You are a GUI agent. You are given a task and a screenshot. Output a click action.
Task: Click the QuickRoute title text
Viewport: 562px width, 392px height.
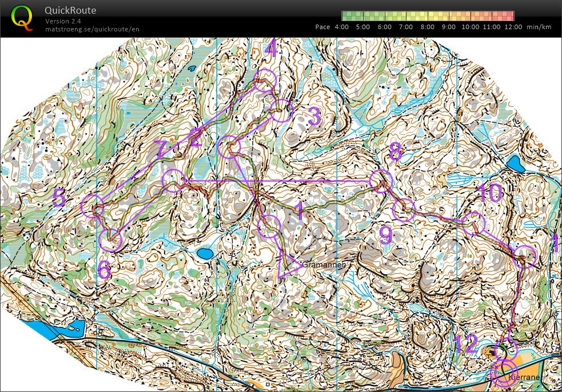70,10
